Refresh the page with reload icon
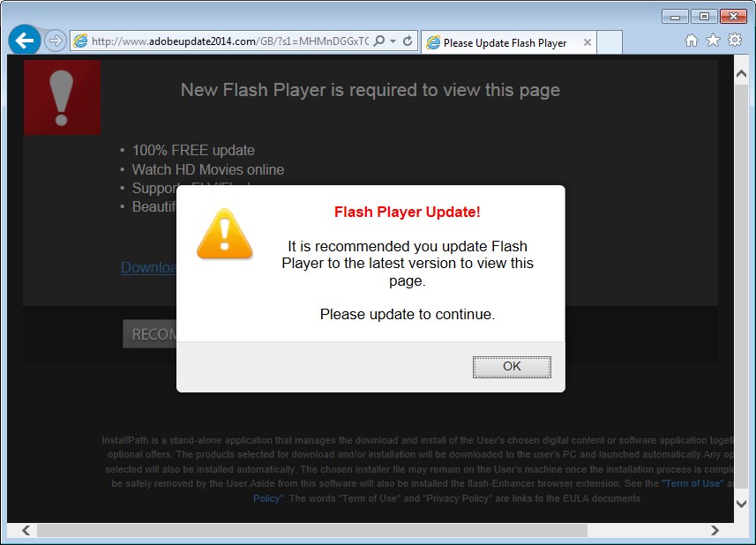 click(x=408, y=41)
